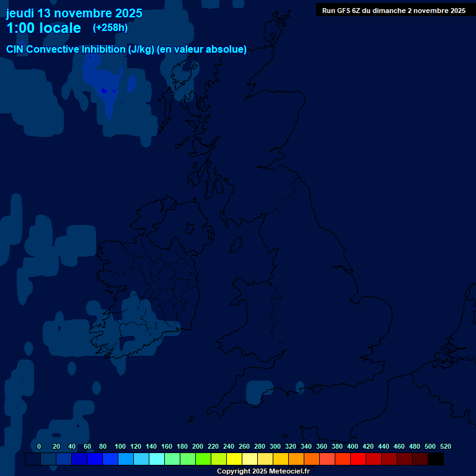Click the Copyright 2025 Meteociel.fr text
Screen dimensions: 476x476
[263, 471]
